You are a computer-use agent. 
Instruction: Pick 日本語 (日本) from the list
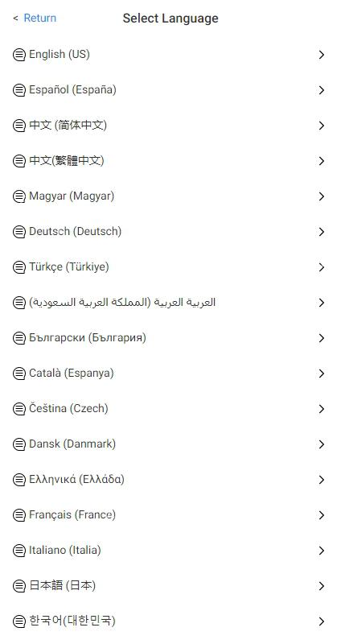[170, 586]
